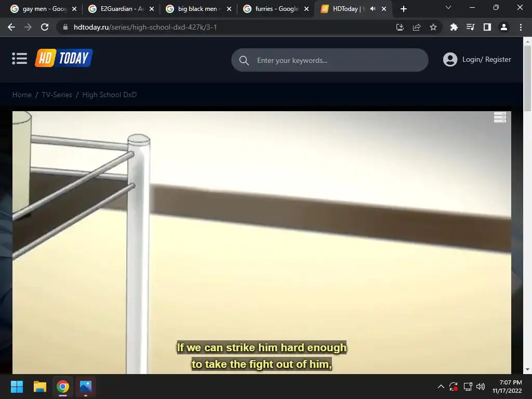Viewport: 532px width, 399px height.
Task: Open the Chrome three-dot menu
Action: coord(521,27)
